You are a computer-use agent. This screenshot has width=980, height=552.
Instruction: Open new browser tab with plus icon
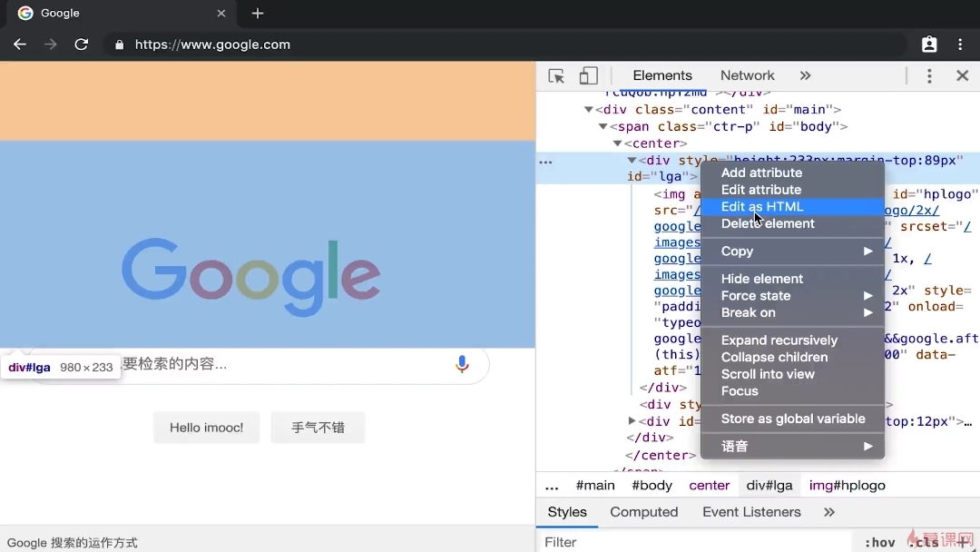(x=258, y=14)
